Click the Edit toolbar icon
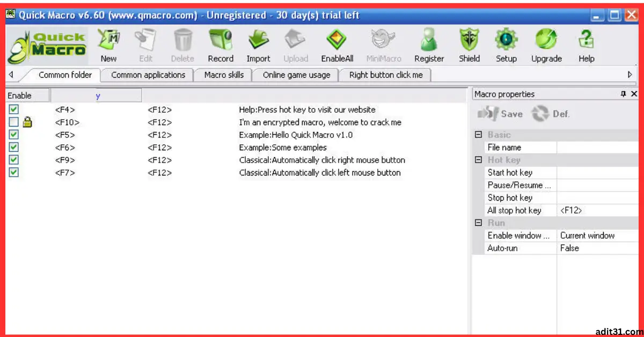 click(x=145, y=41)
